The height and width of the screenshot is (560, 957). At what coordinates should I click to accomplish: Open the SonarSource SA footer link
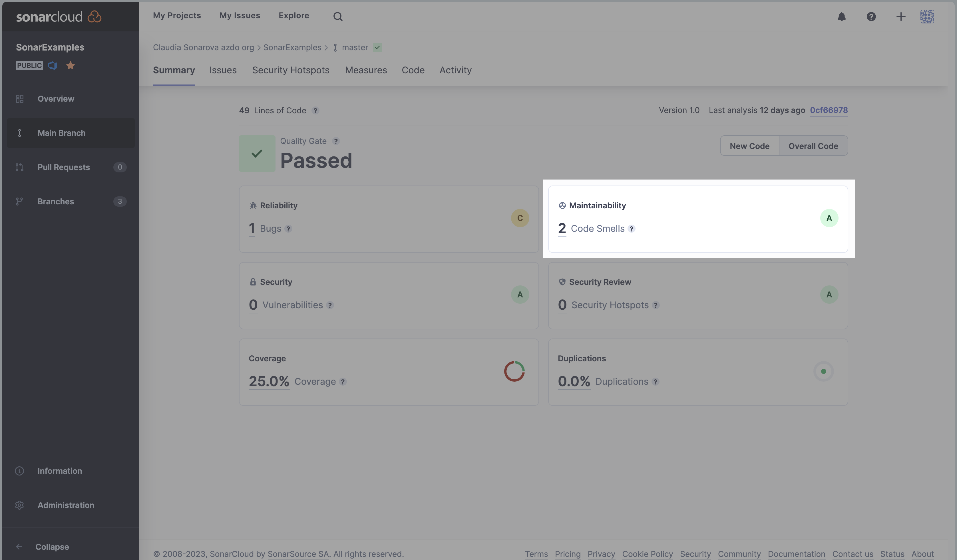click(x=298, y=554)
